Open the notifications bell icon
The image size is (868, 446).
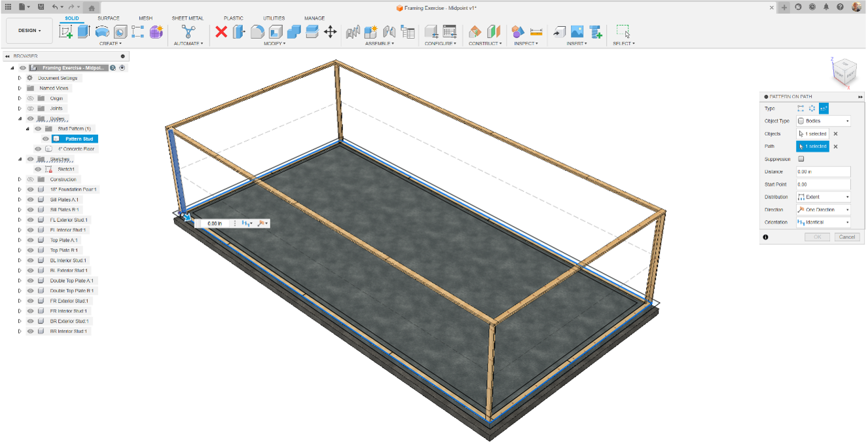pos(826,7)
